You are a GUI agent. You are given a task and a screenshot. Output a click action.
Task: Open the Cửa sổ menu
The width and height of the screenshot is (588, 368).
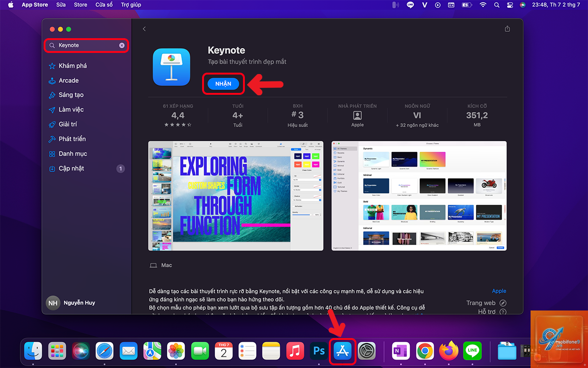(104, 5)
